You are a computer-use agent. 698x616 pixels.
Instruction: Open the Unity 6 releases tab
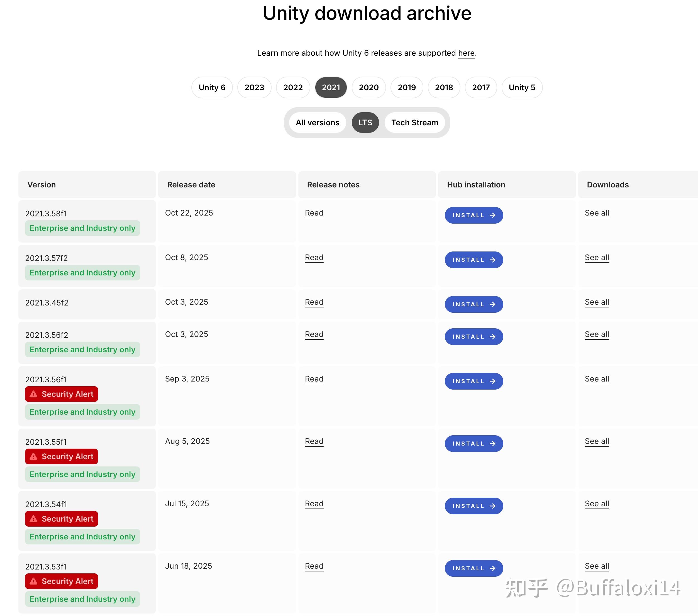212,87
